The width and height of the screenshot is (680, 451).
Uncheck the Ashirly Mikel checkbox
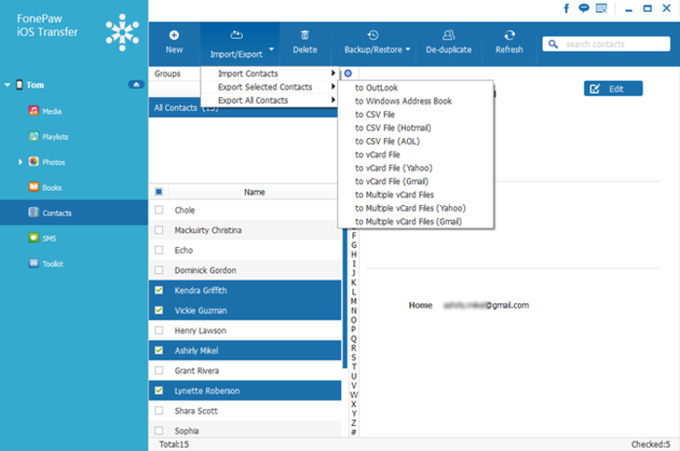(159, 350)
